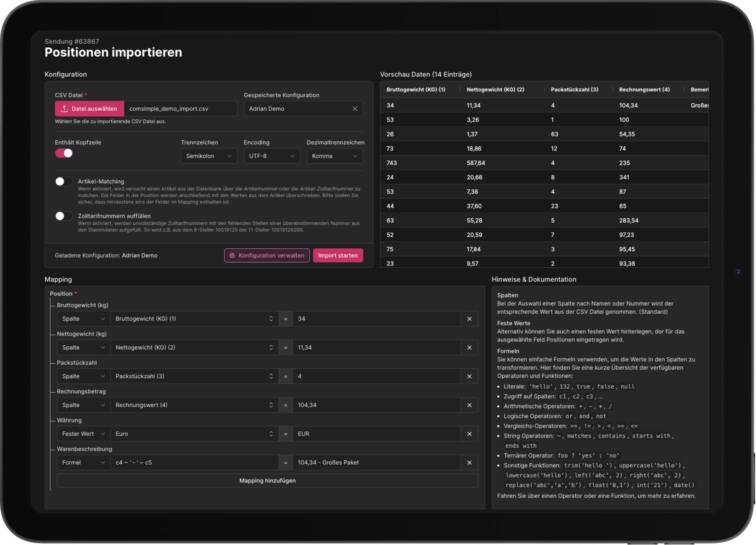Remove the Warenbeschreibung mapping row

click(470, 463)
